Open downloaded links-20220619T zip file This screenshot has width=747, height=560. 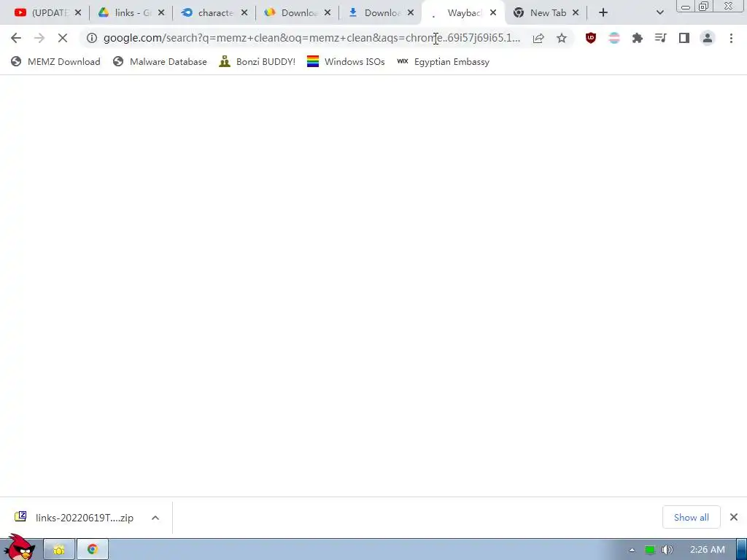click(74, 518)
